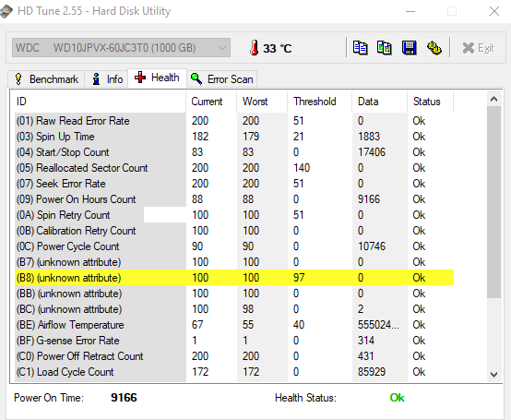Click the light bulb Benchmark icon
The width and height of the screenshot is (511, 420).
(18, 78)
